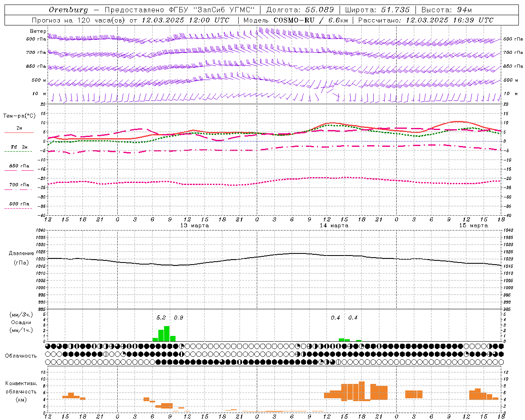Click the dotted line sample under 500 гПа legend

[18, 208]
